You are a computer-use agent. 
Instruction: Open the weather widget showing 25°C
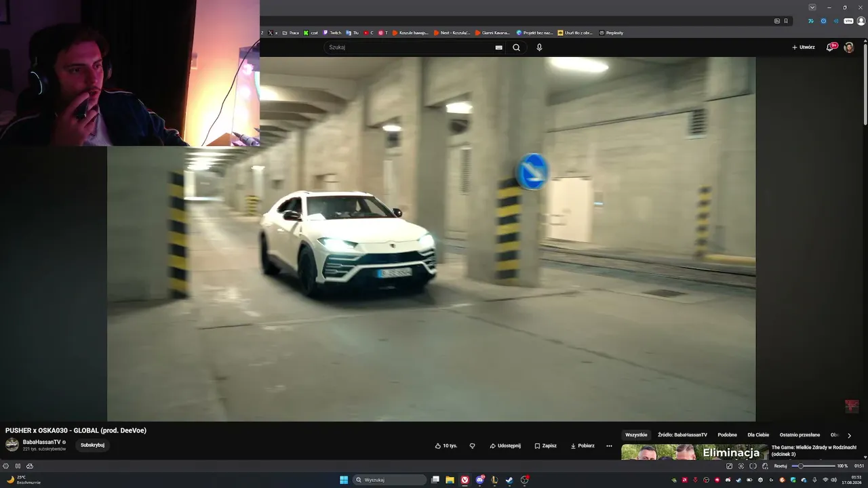[23, 480]
